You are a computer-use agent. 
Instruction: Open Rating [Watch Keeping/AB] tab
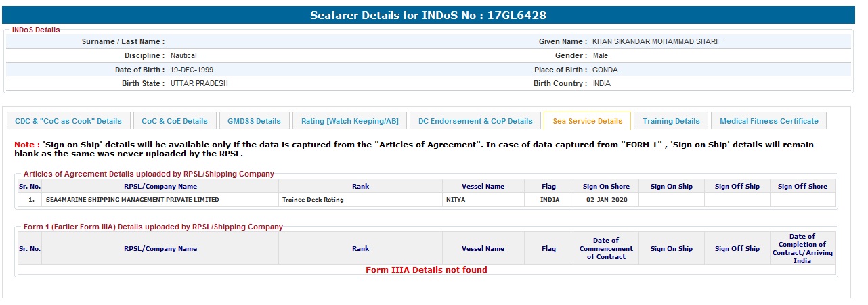tap(350, 121)
